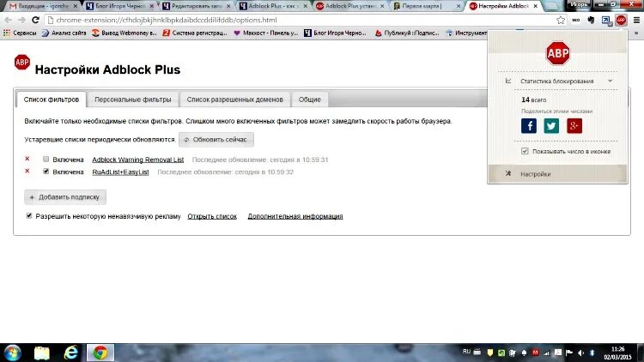Open the Система регистрац... bookmark
Image resolution: width=644 pixels, height=362 pixels.
tap(195, 33)
